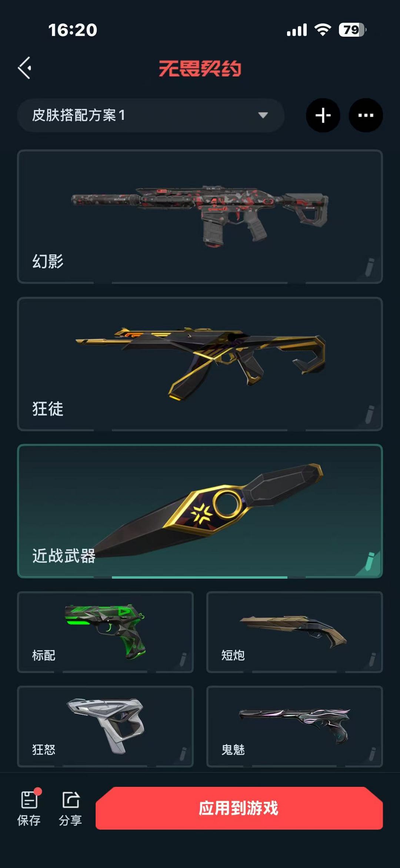The height and width of the screenshot is (868, 400).
Task: Open the three-dot more options menu
Action: click(366, 115)
